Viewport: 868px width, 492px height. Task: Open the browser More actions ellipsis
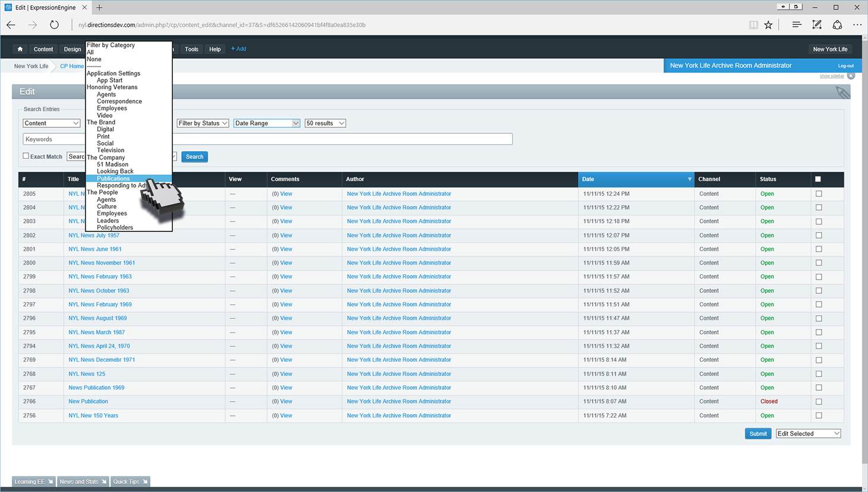pos(857,25)
